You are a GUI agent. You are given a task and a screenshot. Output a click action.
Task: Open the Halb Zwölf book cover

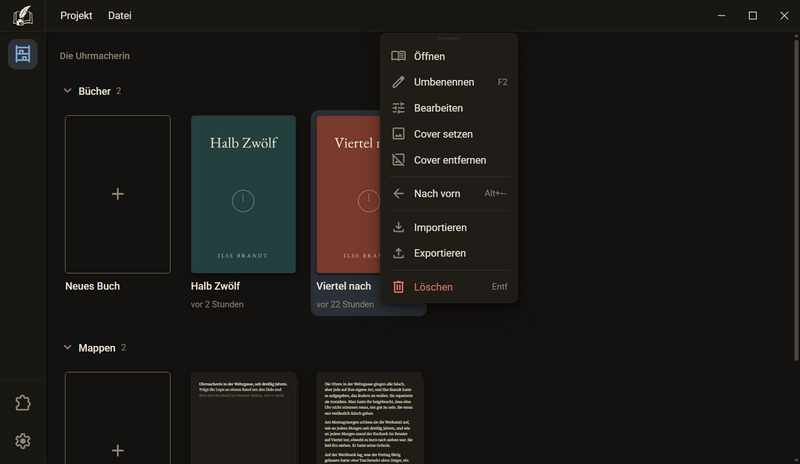click(x=243, y=194)
